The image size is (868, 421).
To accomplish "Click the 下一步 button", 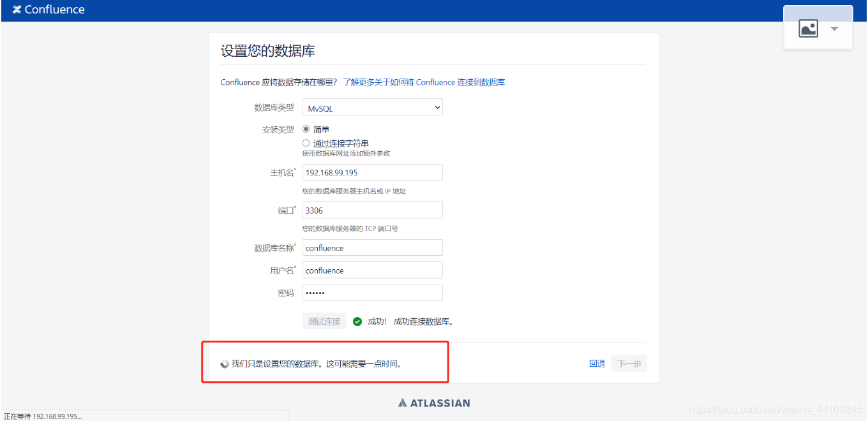I will (x=629, y=364).
